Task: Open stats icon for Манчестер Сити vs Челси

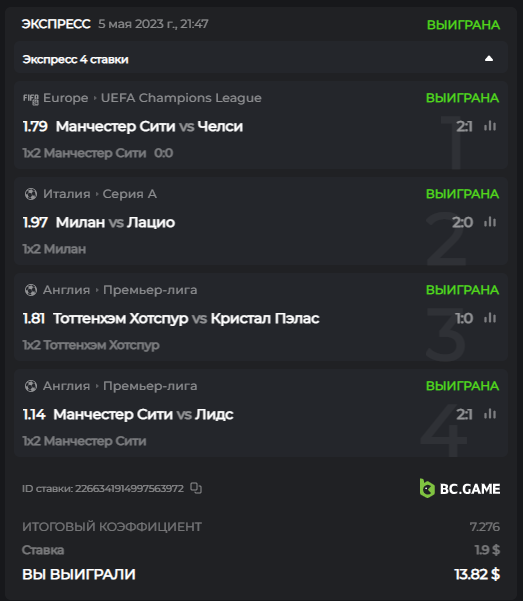Action: coord(490,126)
